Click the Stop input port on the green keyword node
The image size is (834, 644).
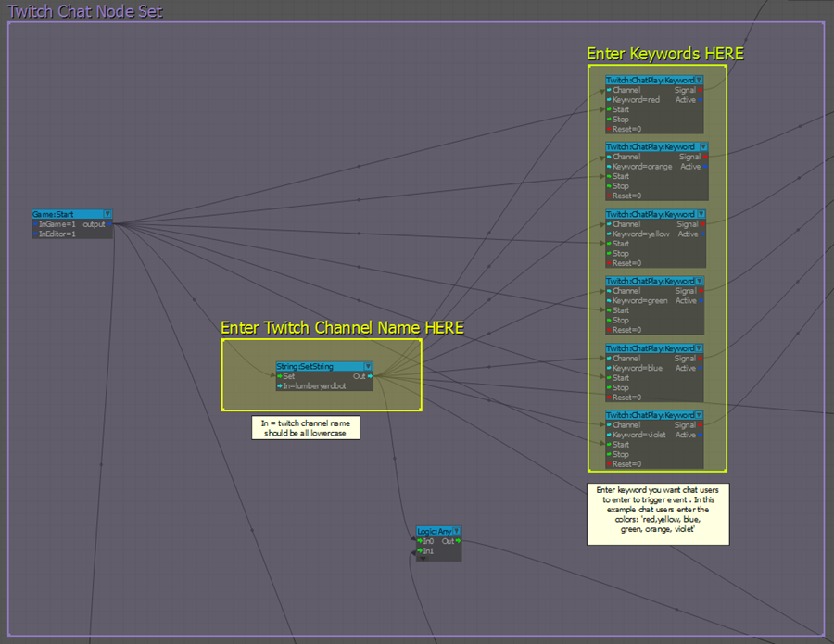click(609, 320)
